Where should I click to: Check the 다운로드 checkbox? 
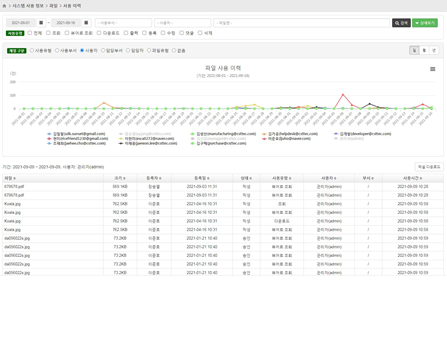coord(99,33)
